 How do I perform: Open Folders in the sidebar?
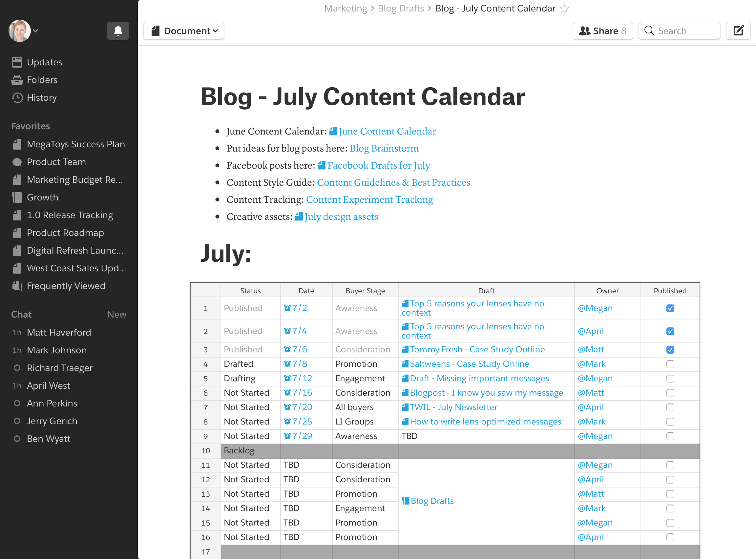(42, 80)
